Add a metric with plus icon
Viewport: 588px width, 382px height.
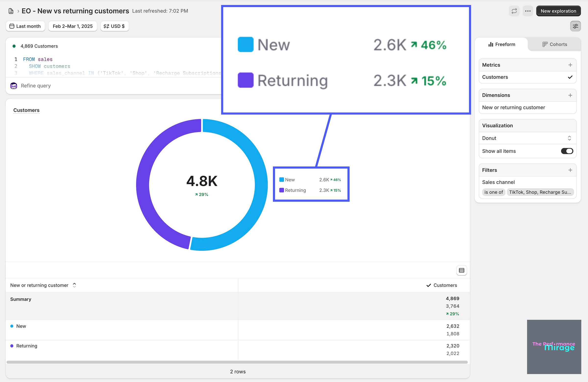coord(570,65)
